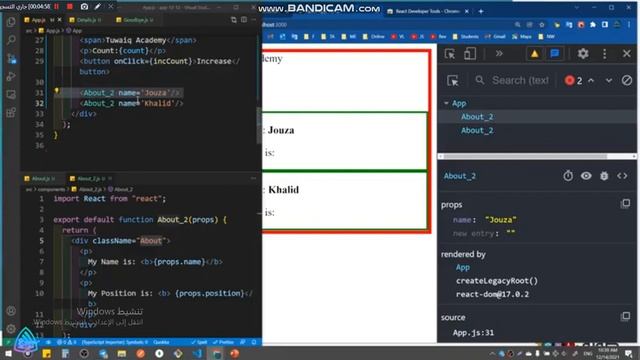Open DevTools warnings indicator
The height and width of the screenshot is (360, 640).
(534, 54)
